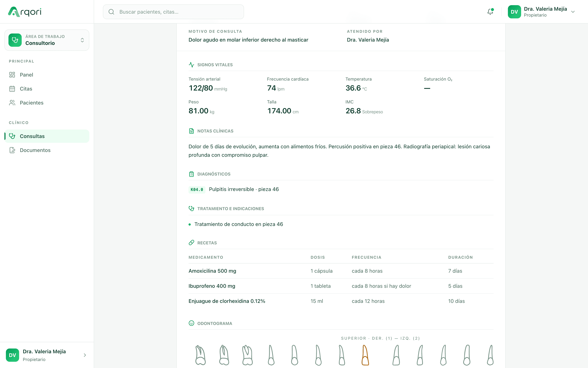Image resolution: width=588 pixels, height=368 pixels.
Task: Open Documentos in the sidebar
Action: [47, 150]
